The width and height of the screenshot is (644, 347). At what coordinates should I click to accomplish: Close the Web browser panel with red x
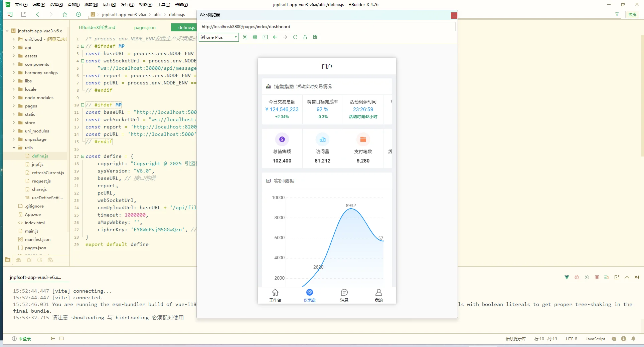click(454, 15)
